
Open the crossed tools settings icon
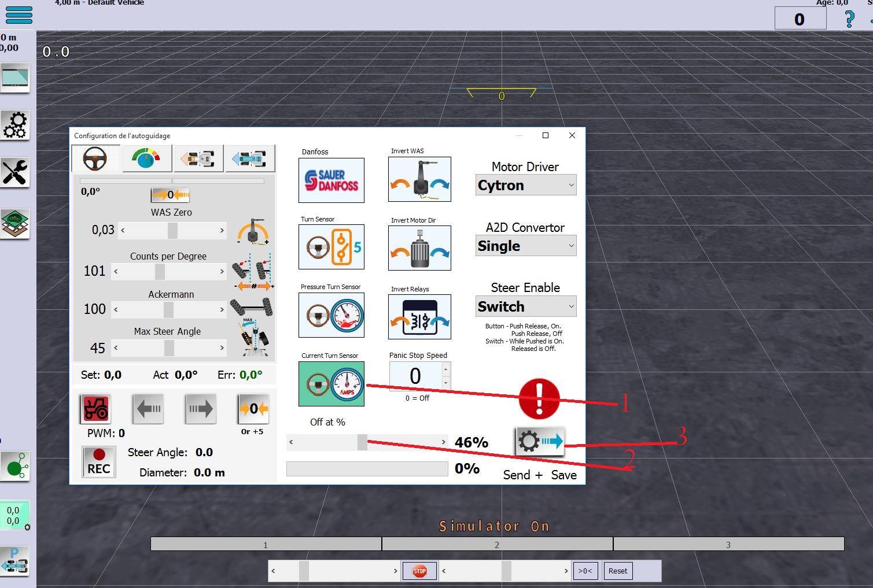coord(15,172)
